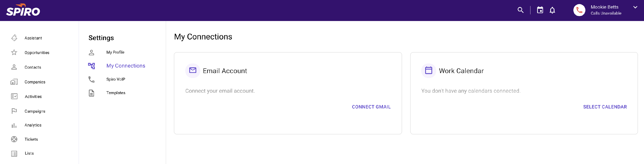
Task: Check notifications via the bell icon
Action: pyautogui.click(x=552, y=10)
